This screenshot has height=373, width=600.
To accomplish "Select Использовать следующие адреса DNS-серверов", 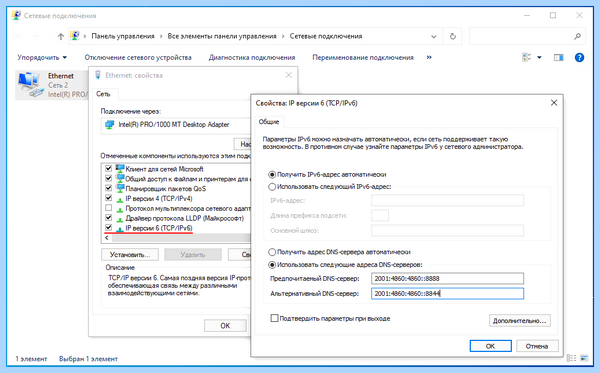I will click(x=272, y=264).
